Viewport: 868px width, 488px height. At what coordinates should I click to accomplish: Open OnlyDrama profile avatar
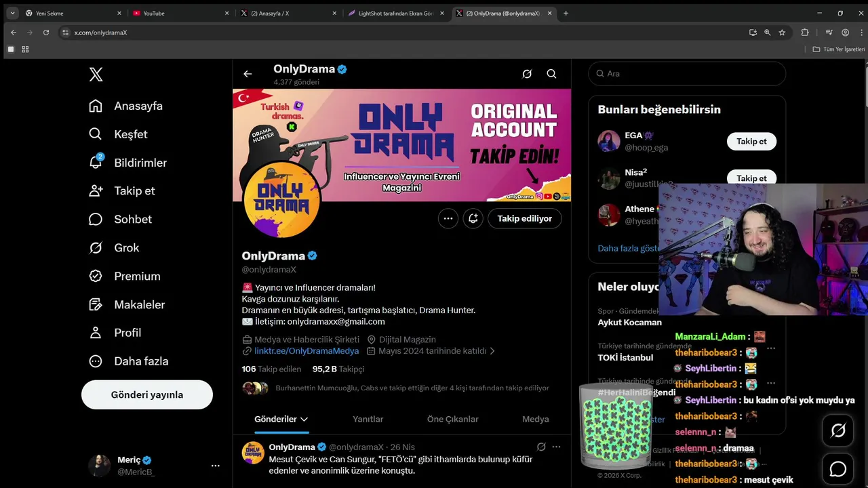click(x=282, y=199)
